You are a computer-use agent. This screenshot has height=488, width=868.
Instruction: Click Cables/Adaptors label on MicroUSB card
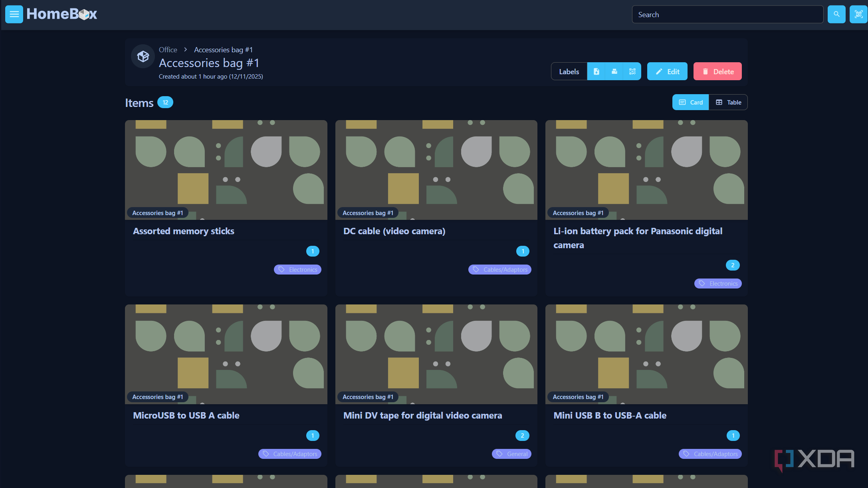[x=289, y=454]
